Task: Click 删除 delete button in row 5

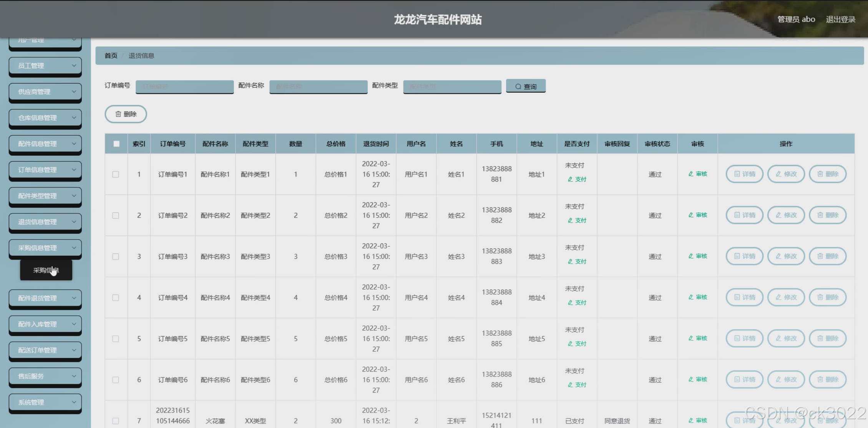Action: click(x=827, y=338)
